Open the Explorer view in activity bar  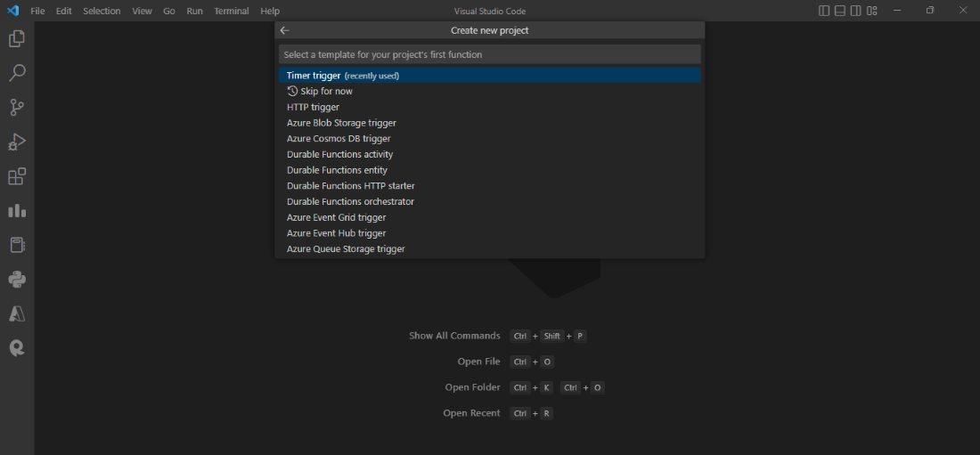click(17, 39)
